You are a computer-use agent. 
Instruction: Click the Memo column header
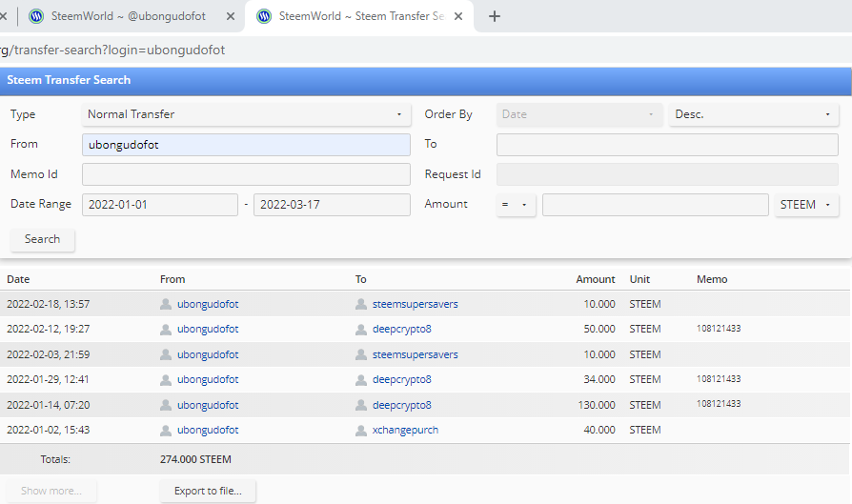(x=712, y=279)
